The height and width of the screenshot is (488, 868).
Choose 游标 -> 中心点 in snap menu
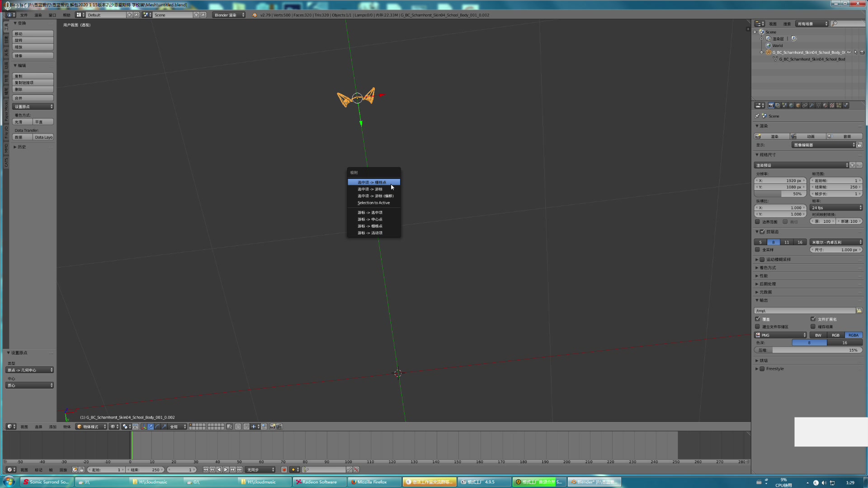(x=373, y=219)
